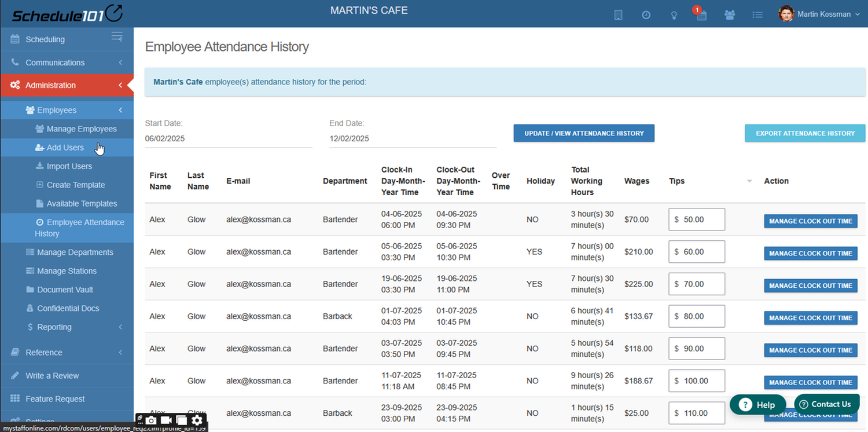Click the UPDATE / VIEW ATTENDANCE HISTORY button

pyautogui.click(x=583, y=133)
